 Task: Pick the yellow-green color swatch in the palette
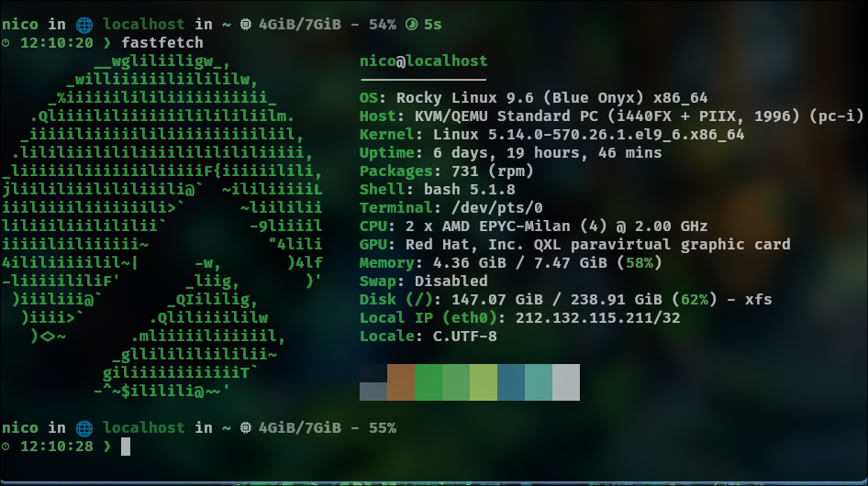(x=483, y=381)
